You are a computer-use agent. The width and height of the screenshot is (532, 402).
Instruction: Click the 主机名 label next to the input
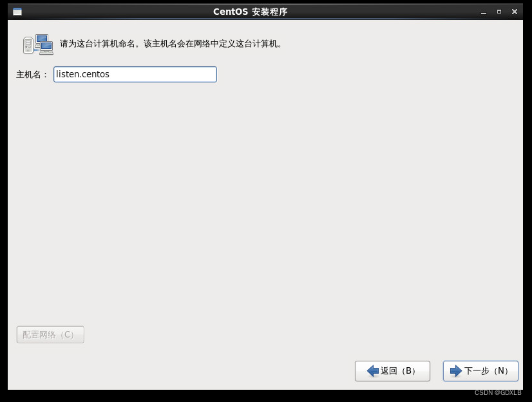[x=29, y=74]
